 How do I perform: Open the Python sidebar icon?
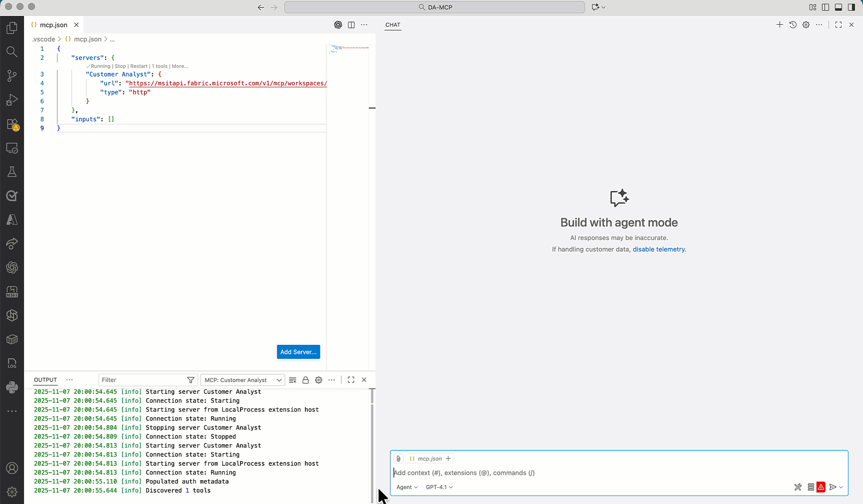tap(12, 387)
